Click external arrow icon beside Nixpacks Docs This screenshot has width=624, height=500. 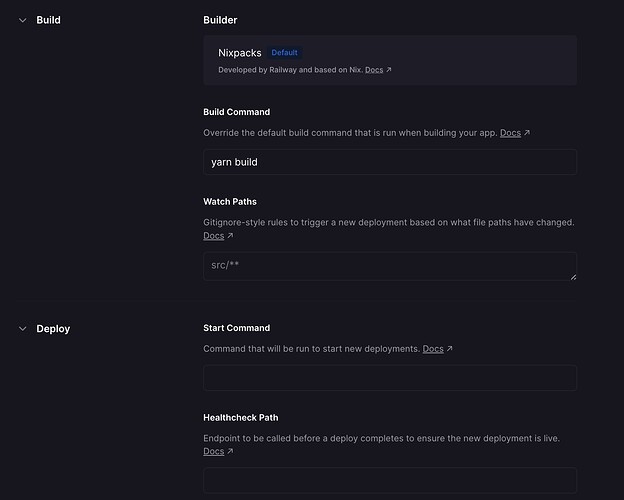[389, 70]
